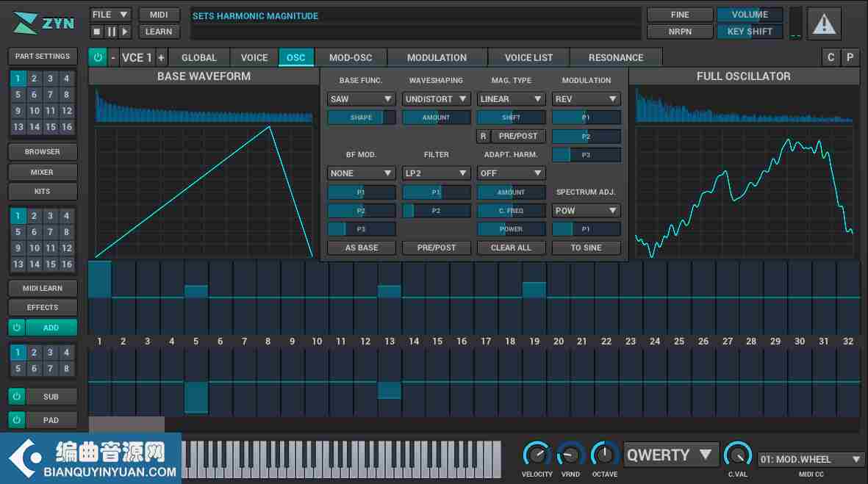Image resolution: width=868 pixels, height=484 pixels.
Task: Click the NRPN button
Action: pos(680,32)
